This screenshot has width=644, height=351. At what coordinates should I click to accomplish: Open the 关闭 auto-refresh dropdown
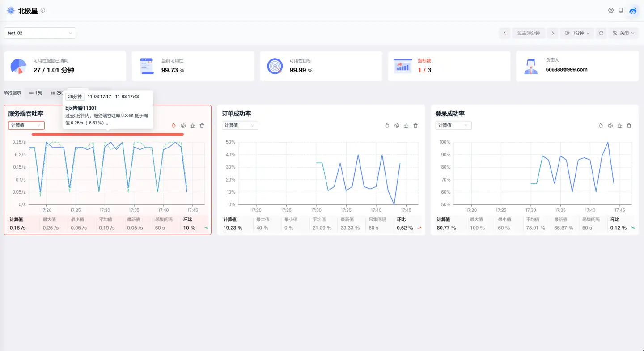point(623,33)
